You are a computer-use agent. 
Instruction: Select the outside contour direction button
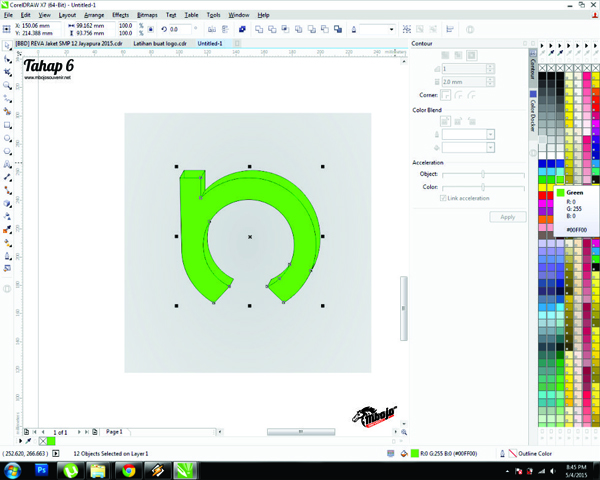pyautogui.click(x=470, y=55)
